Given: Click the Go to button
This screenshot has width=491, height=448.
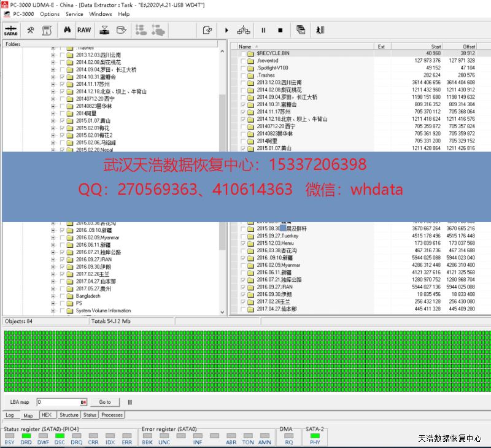Looking at the screenshot, I should click(x=105, y=402).
